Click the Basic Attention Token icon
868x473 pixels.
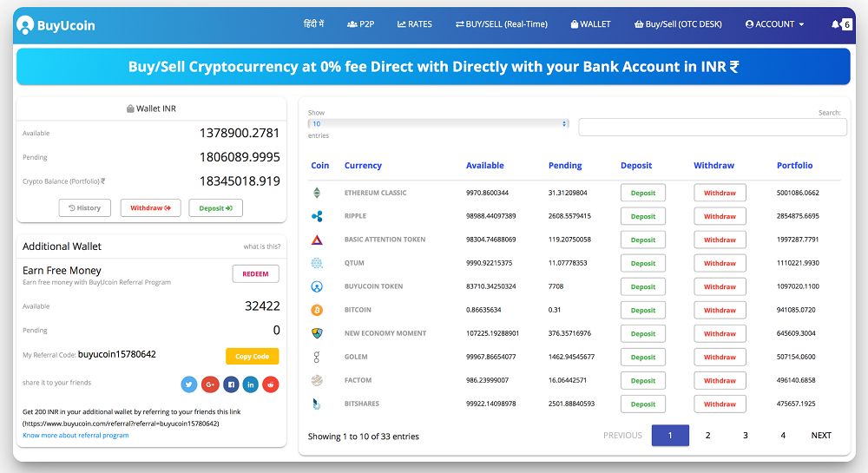pos(317,240)
